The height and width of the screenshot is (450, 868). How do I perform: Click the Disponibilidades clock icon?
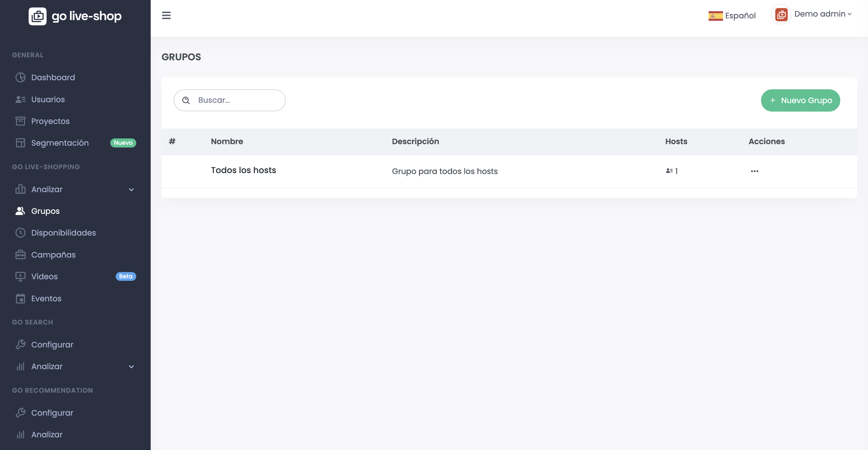coord(20,233)
